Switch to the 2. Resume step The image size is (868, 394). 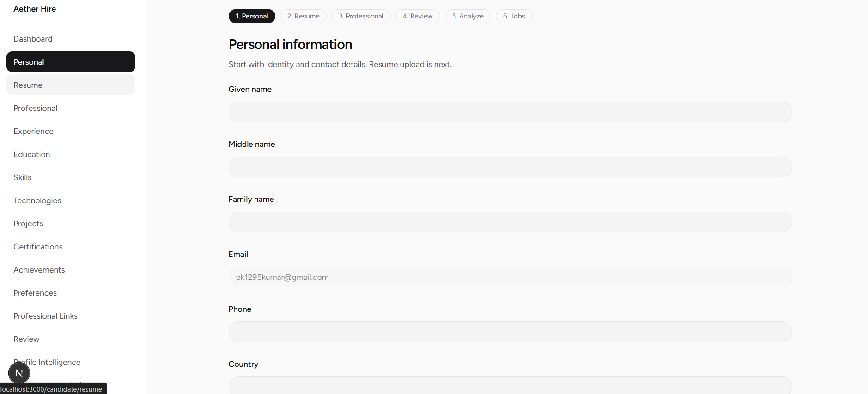tap(303, 16)
